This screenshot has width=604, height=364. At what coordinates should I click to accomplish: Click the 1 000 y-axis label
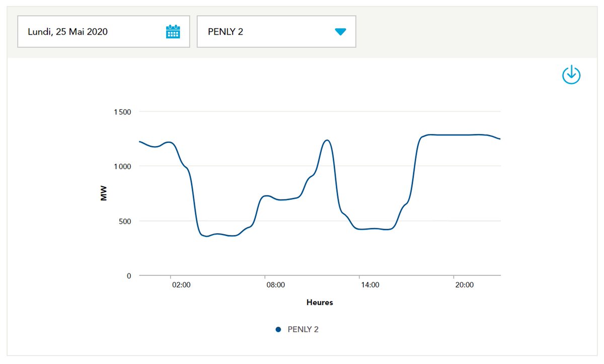click(x=121, y=167)
